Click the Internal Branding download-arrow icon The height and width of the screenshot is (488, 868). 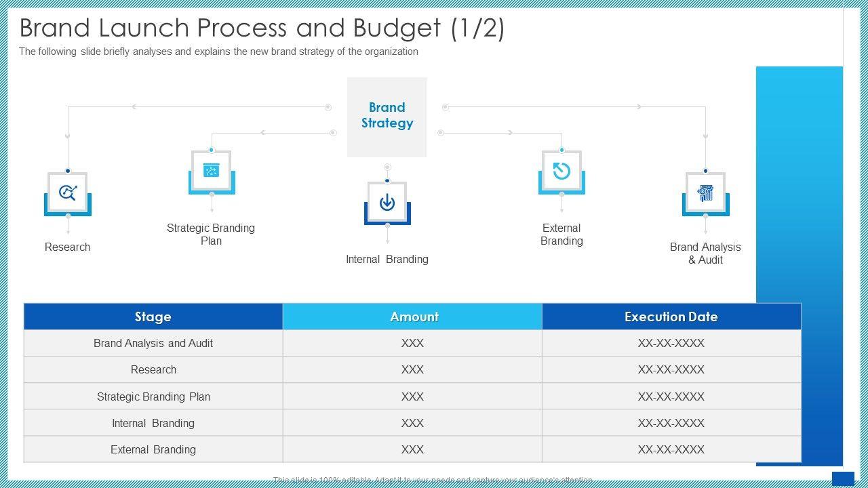(x=387, y=202)
